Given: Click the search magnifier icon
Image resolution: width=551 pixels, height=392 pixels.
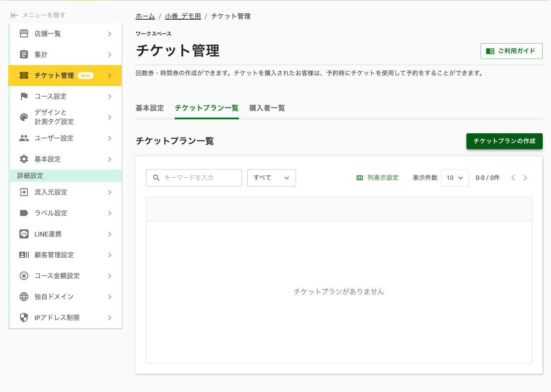Looking at the screenshot, I should (x=156, y=178).
